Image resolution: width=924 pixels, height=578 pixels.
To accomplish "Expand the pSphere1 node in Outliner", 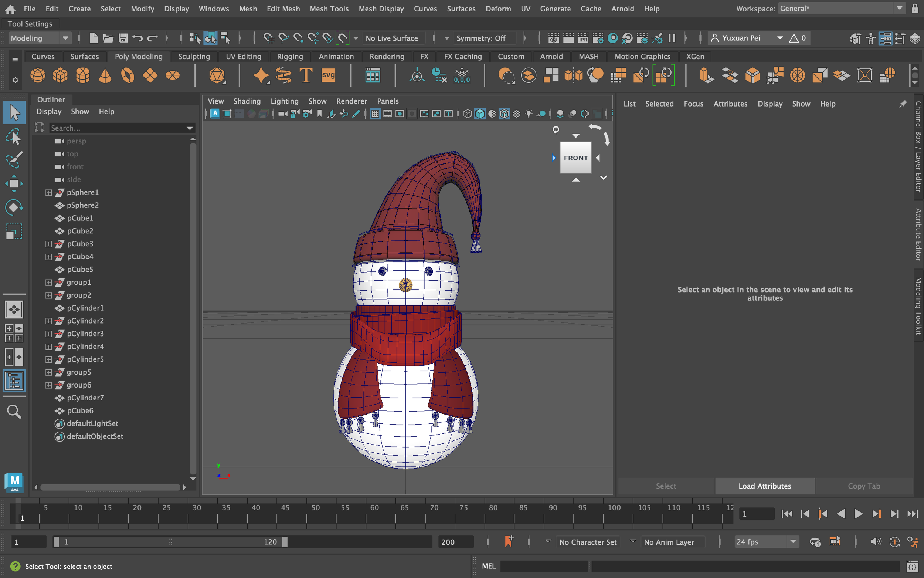I will point(48,193).
